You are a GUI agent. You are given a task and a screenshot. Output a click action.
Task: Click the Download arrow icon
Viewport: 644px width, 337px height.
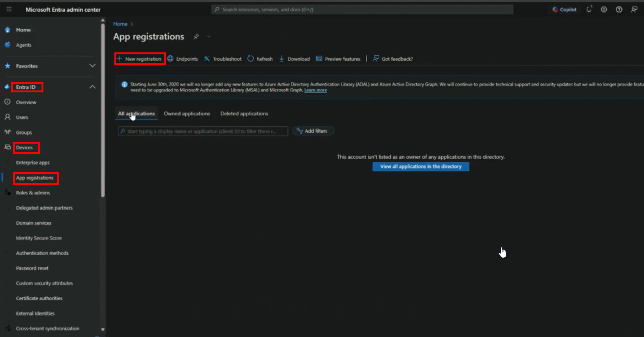282,59
